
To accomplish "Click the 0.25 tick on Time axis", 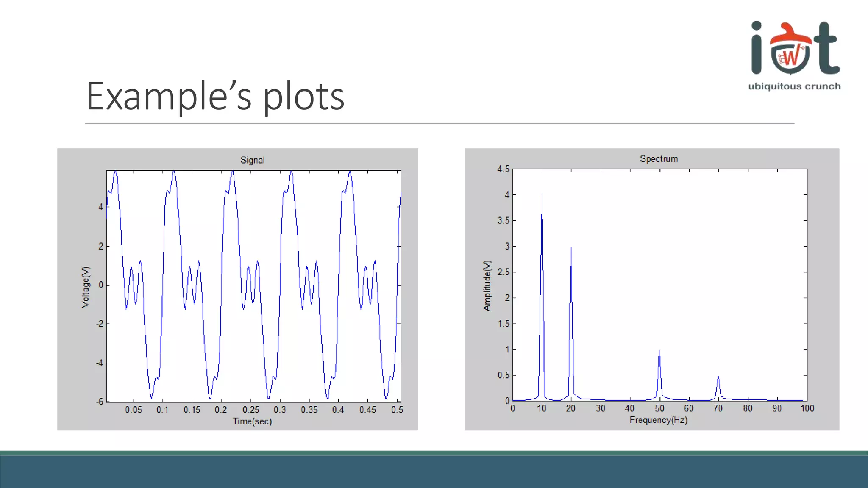I will (x=250, y=410).
